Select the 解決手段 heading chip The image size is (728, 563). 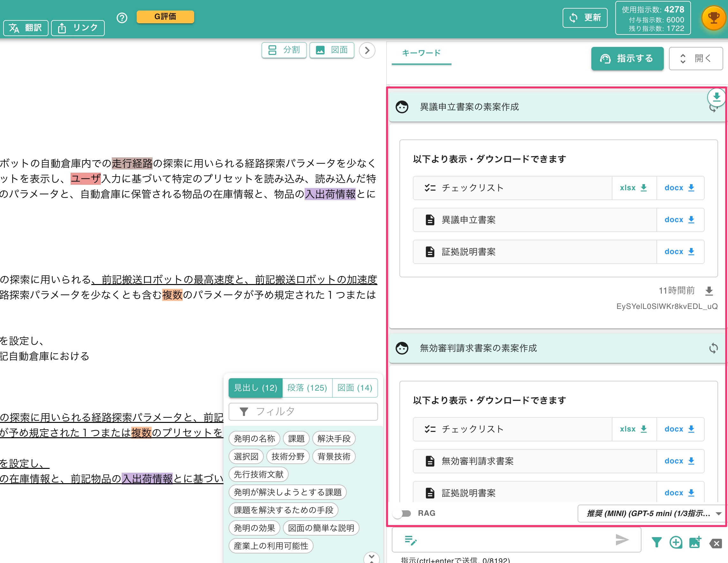[334, 439]
